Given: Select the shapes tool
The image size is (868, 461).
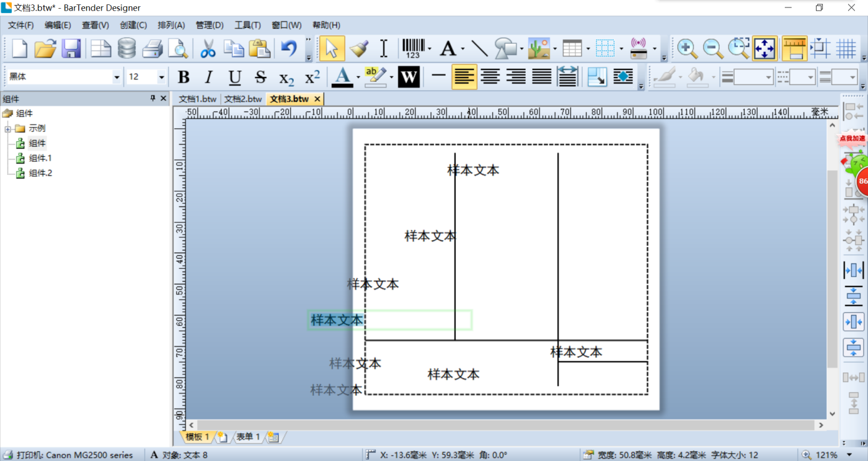Looking at the screenshot, I should click(x=505, y=48).
